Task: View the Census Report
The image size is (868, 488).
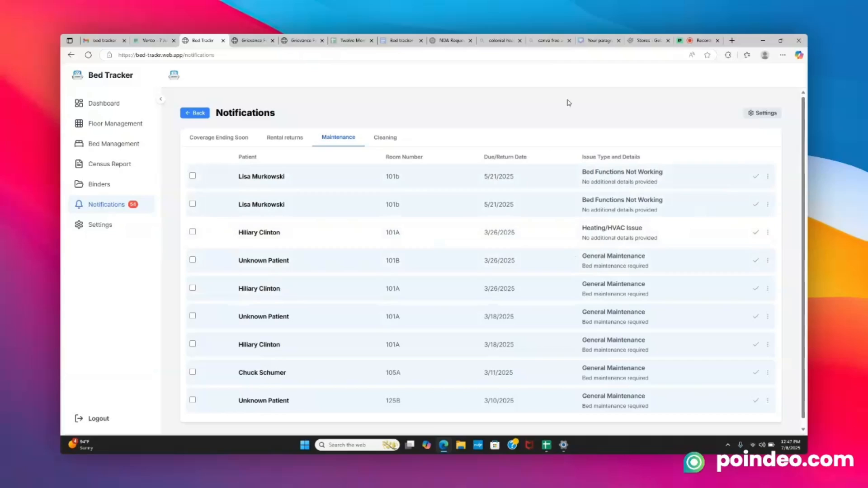Action: coord(109,164)
